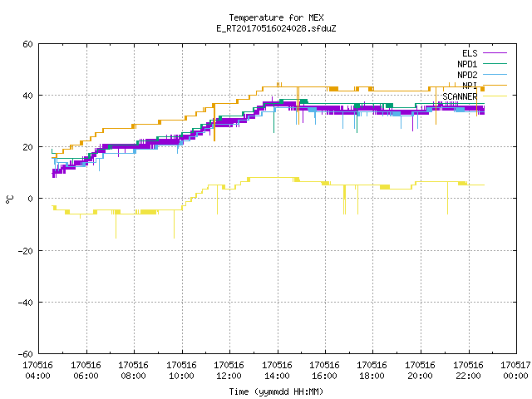Click the file name E_RT20170516024028.sfduZ
The width and height of the screenshot is (532, 399).
[276, 28]
